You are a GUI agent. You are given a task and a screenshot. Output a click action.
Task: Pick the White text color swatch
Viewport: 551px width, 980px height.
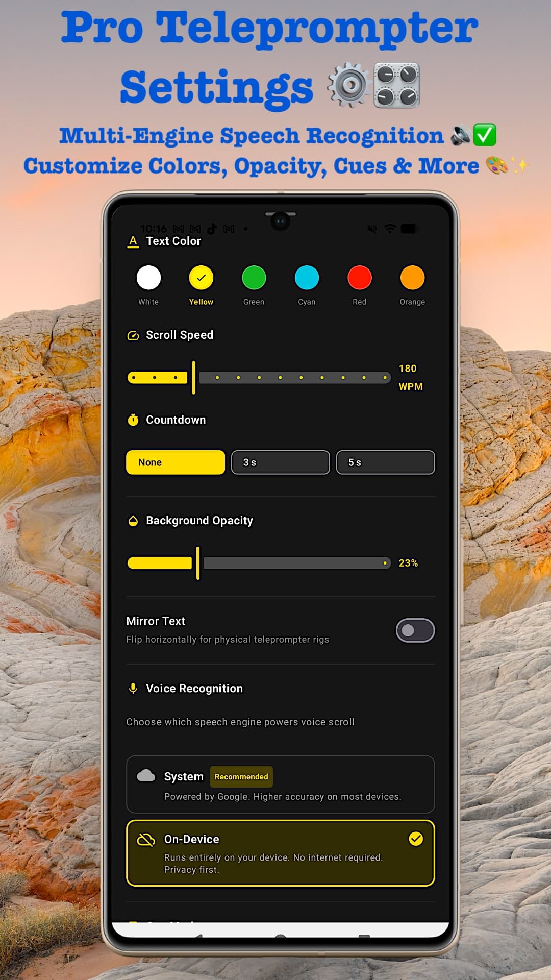(x=148, y=278)
